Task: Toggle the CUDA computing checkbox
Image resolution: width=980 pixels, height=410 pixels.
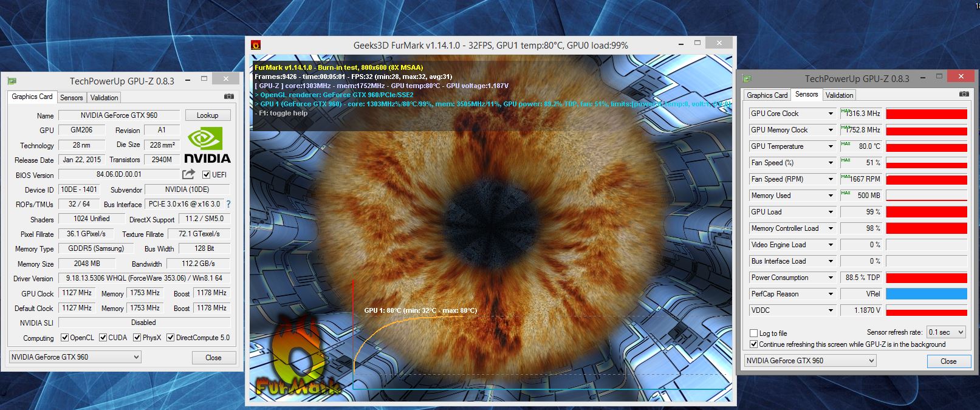Action: pyautogui.click(x=103, y=338)
